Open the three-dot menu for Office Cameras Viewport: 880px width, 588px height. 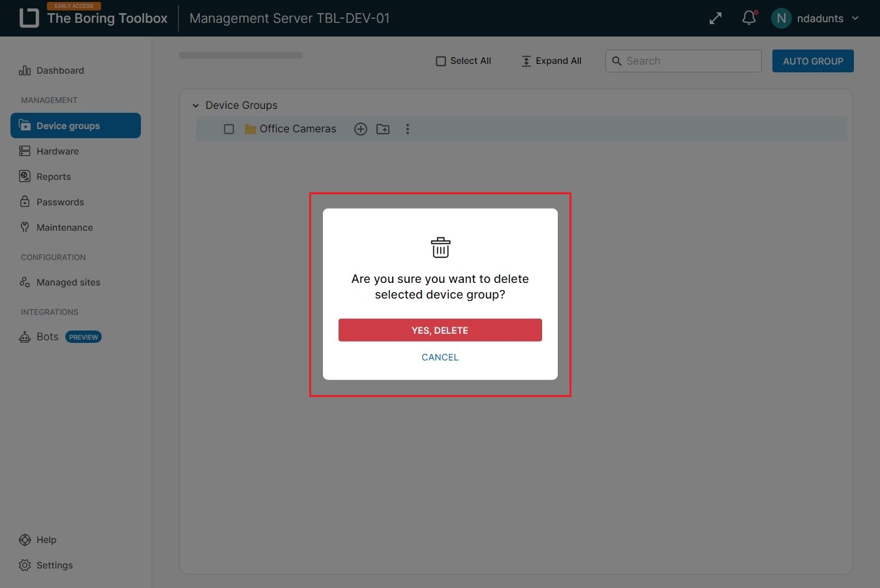[x=408, y=129]
